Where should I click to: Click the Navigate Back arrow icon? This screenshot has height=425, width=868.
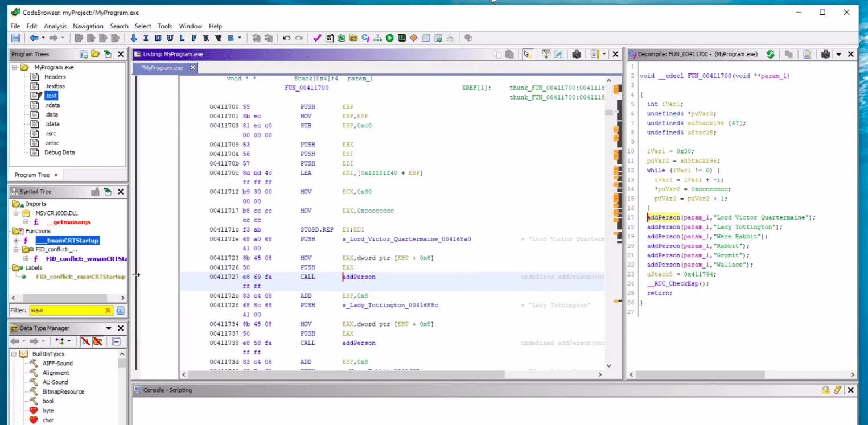[34, 38]
